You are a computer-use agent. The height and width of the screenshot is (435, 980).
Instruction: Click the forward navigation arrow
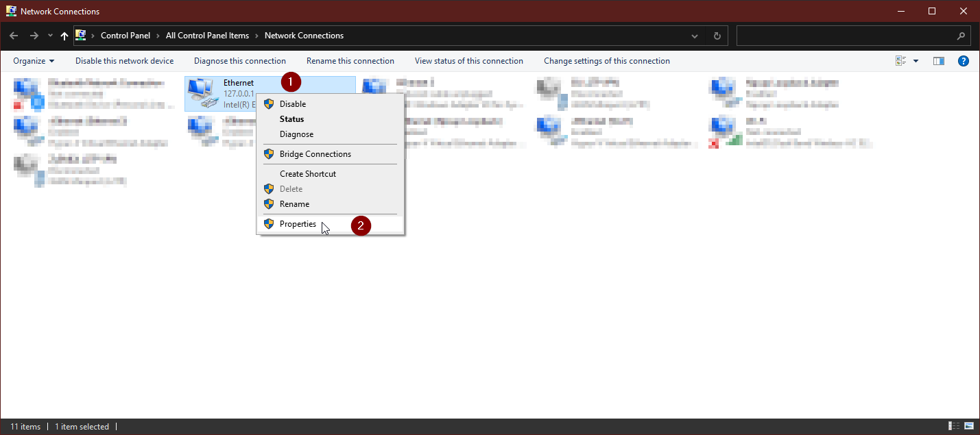tap(32, 35)
